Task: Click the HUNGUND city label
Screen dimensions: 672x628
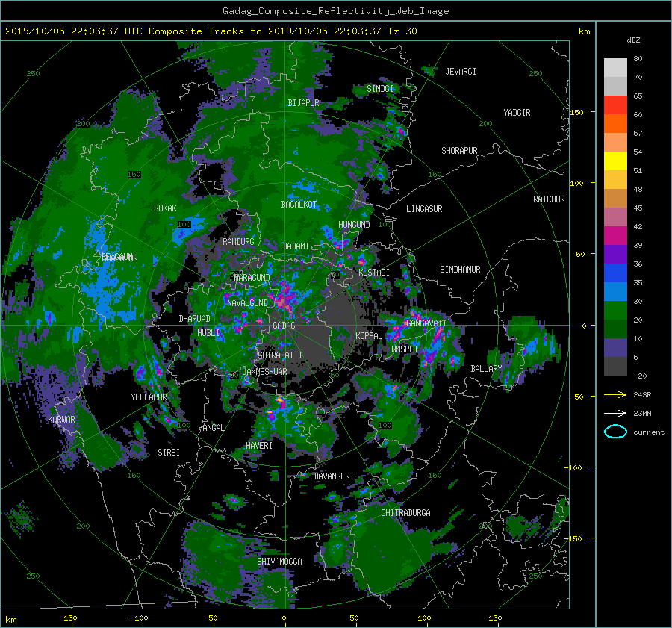Action: tap(354, 225)
